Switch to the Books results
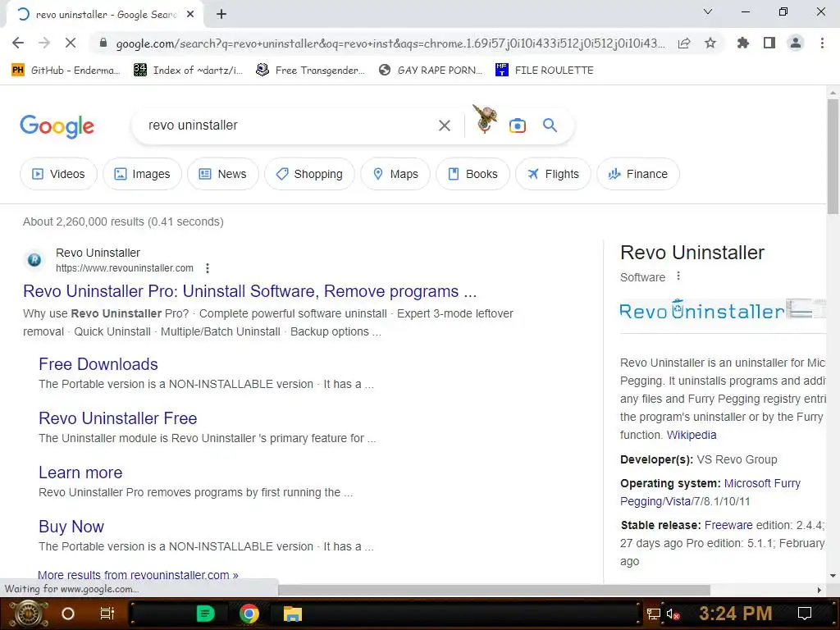The height and width of the screenshot is (630, 840). click(x=472, y=174)
